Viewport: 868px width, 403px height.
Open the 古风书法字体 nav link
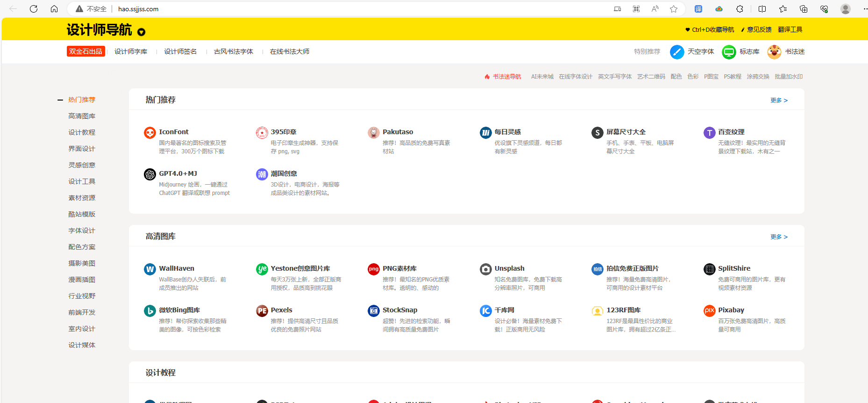pyautogui.click(x=234, y=51)
